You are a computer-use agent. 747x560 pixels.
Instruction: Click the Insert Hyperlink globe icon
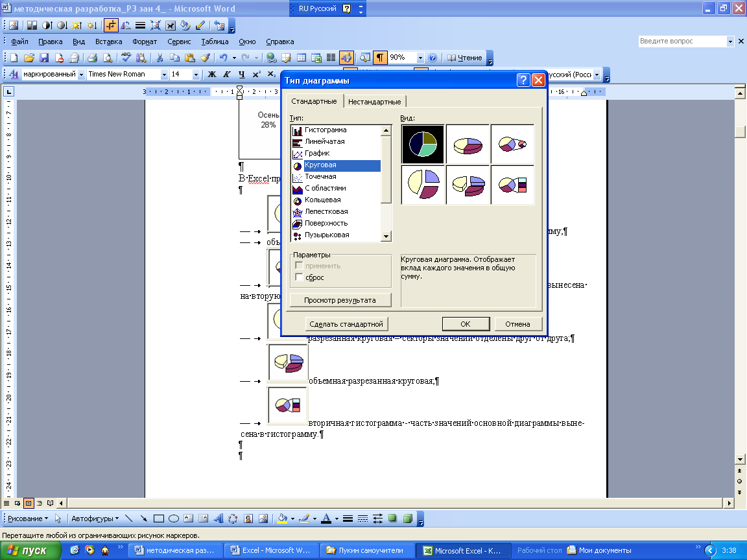click(x=271, y=58)
